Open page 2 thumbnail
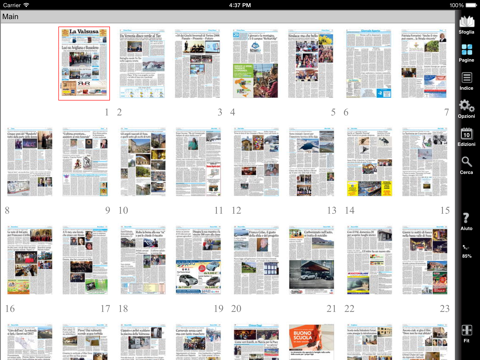 (x=142, y=63)
